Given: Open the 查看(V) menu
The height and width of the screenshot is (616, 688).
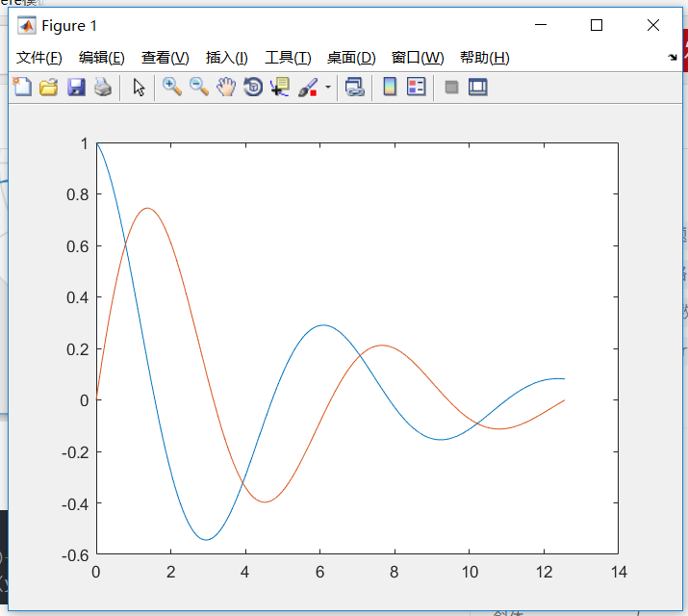Looking at the screenshot, I should (165, 58).
